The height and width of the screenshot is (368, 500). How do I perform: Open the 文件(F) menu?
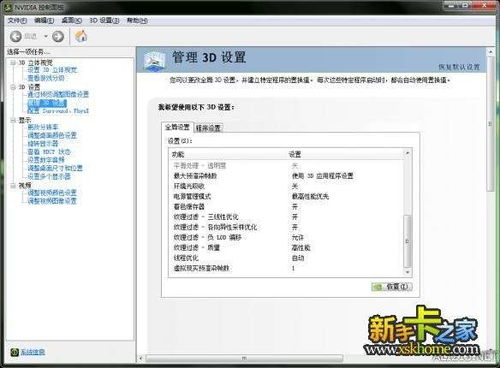coord(17,21)
